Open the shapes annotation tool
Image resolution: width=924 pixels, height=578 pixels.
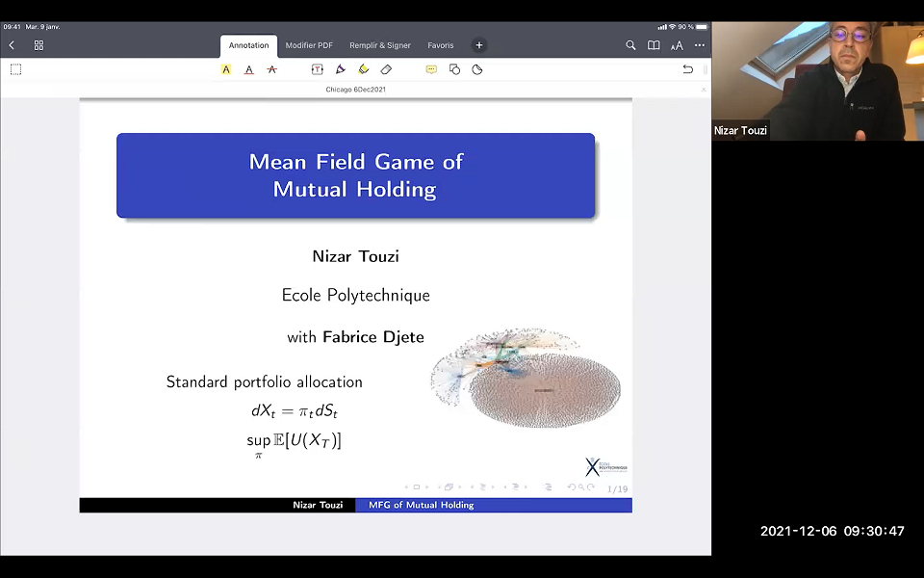[x=454, y=68]
